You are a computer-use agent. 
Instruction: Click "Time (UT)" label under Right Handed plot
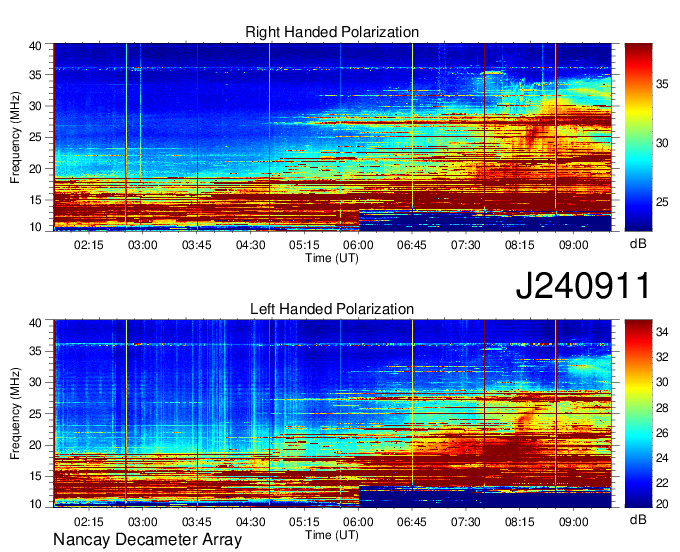tap(332, 258)
